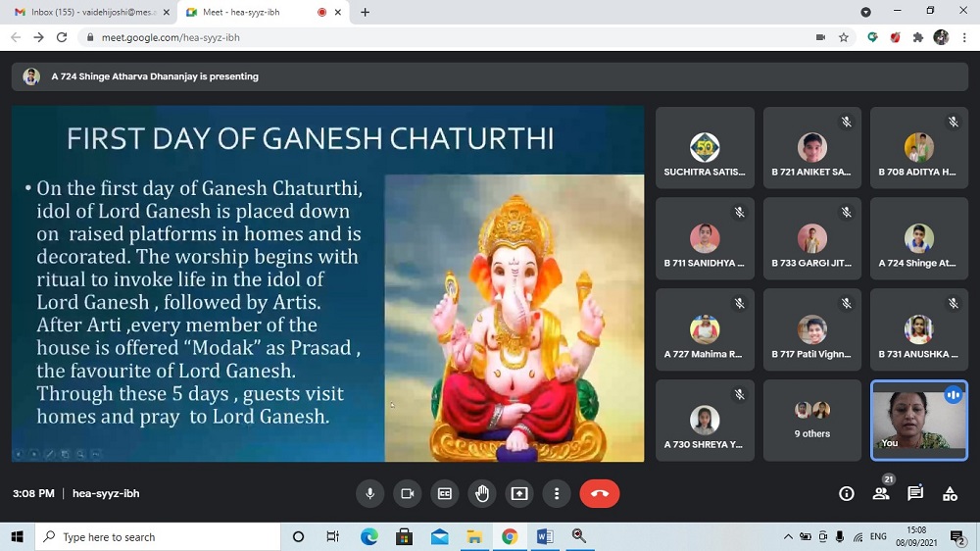Open the three-dot more options menu
The width and height of the screenshot is (980, 551).
(557, 493)
